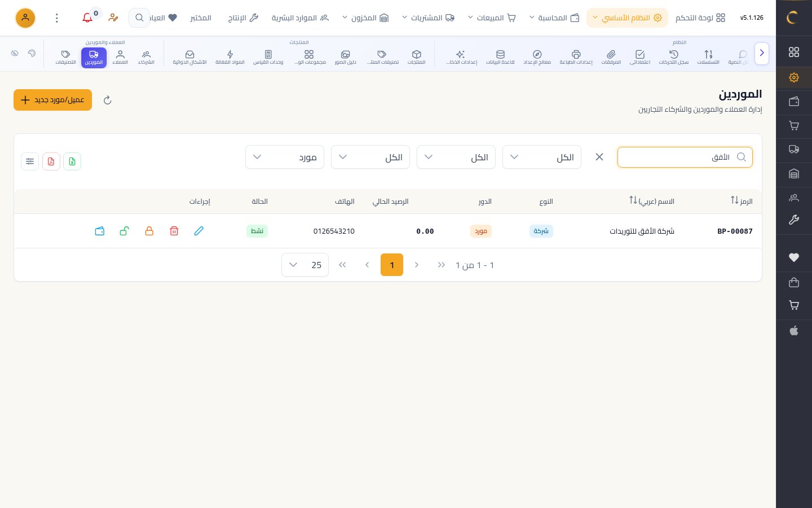Screen dimensions: 812x508
Task: Open the page size 25 dropdown
Action: coord(305,265)
